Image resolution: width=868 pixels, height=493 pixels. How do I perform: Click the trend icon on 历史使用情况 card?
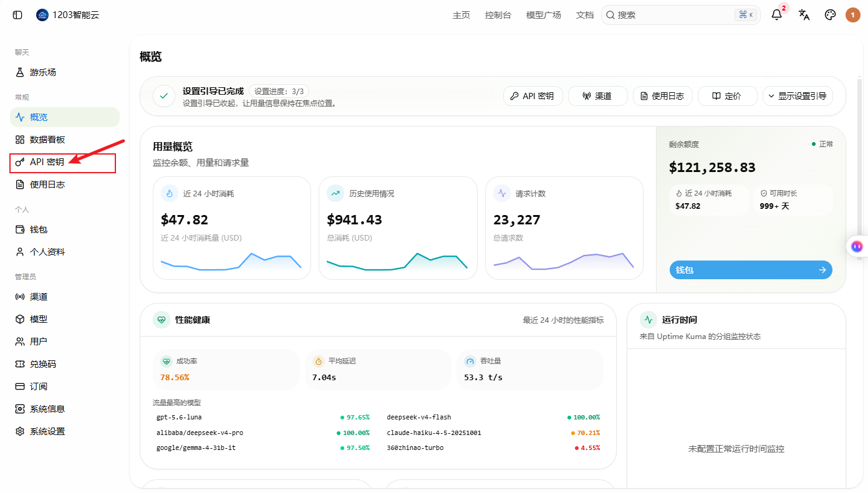[x=335, y=193]
